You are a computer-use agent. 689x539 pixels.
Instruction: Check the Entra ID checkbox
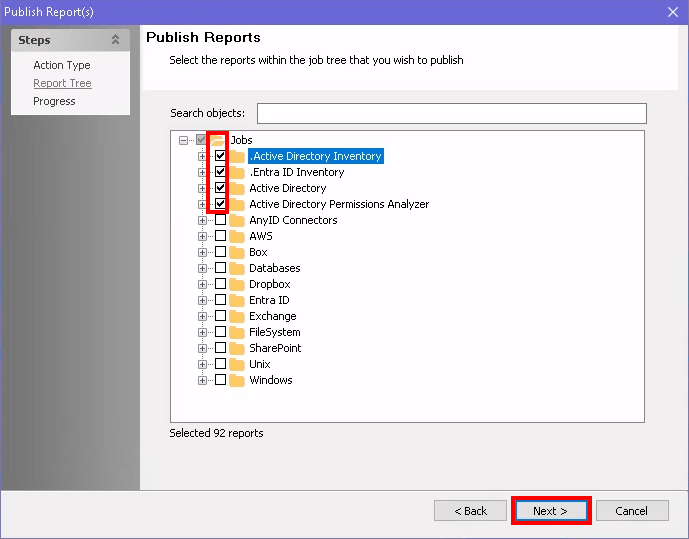(220, 300)
